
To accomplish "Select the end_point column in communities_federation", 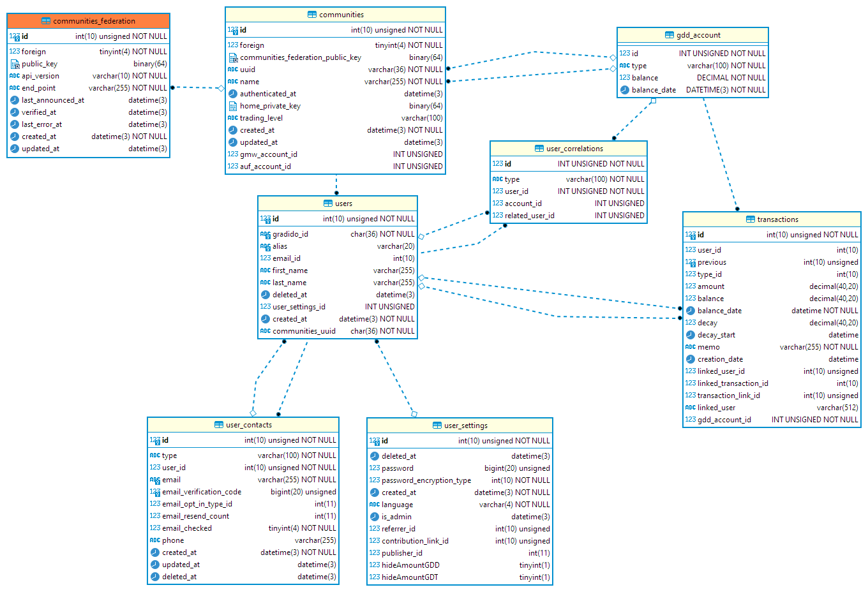I will tap(38, 88).
